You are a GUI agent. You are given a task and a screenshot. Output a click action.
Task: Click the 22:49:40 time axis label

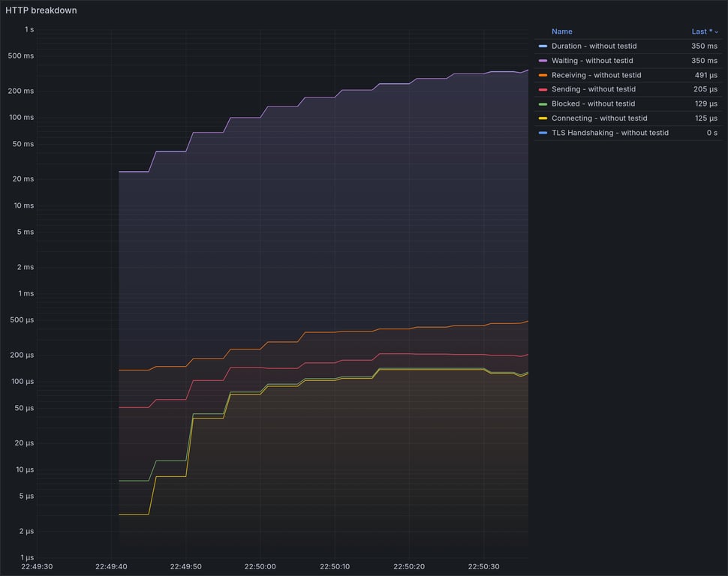[111, 566]
